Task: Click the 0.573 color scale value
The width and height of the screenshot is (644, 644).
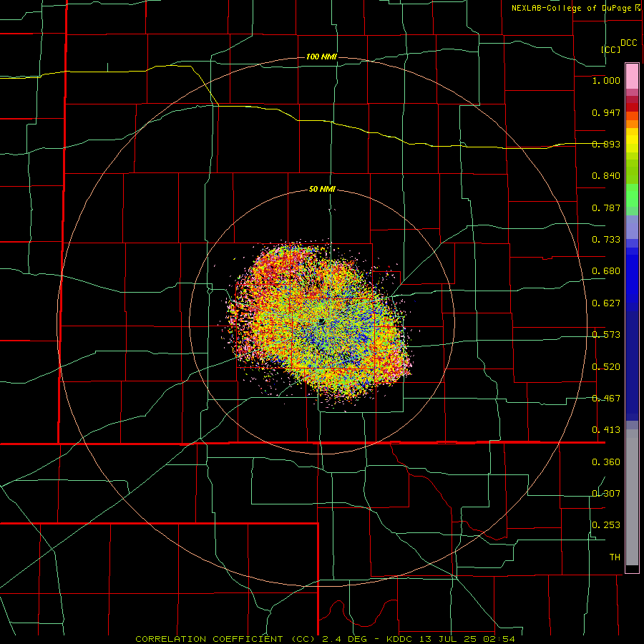Action: [x=606, y=335]
